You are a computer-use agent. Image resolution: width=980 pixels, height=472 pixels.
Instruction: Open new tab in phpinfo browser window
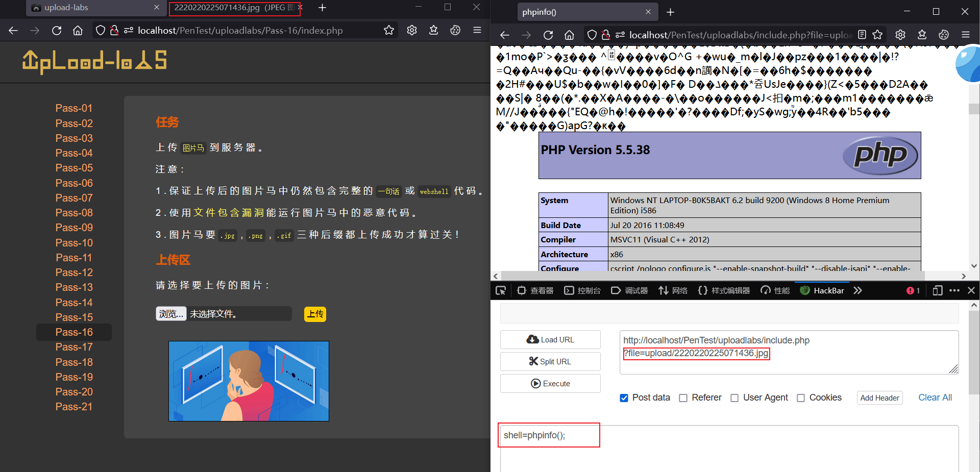pos(671,12)
